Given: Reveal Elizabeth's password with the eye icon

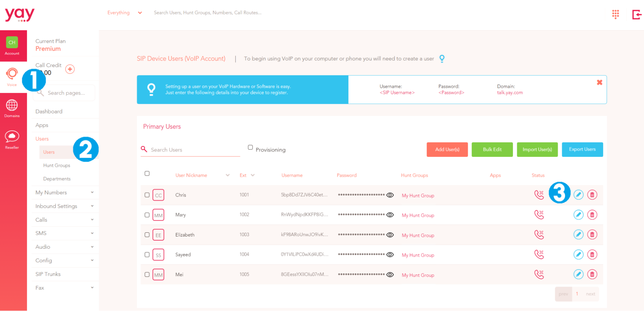Looking at the screenshot, I should click(390, 235).
